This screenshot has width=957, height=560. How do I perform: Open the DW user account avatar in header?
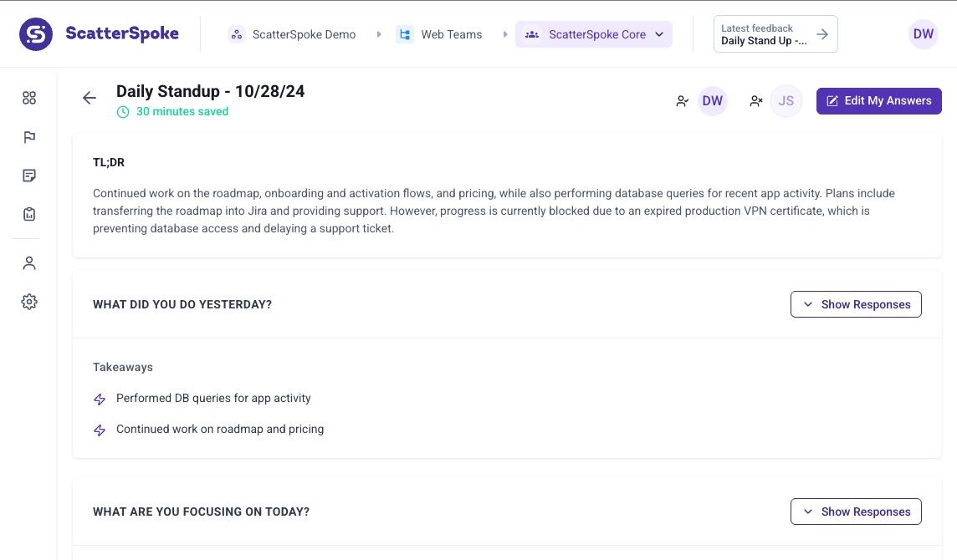pos(923,34)
